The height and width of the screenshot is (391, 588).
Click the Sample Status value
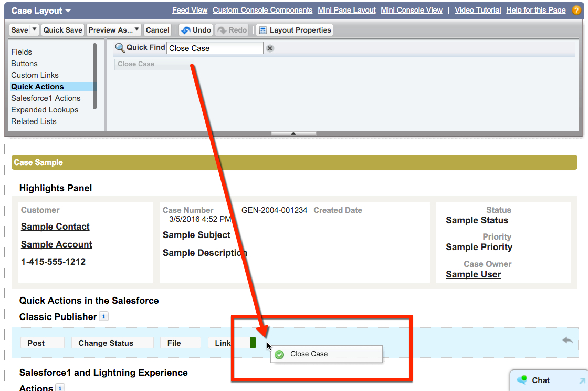click(477, 220)
